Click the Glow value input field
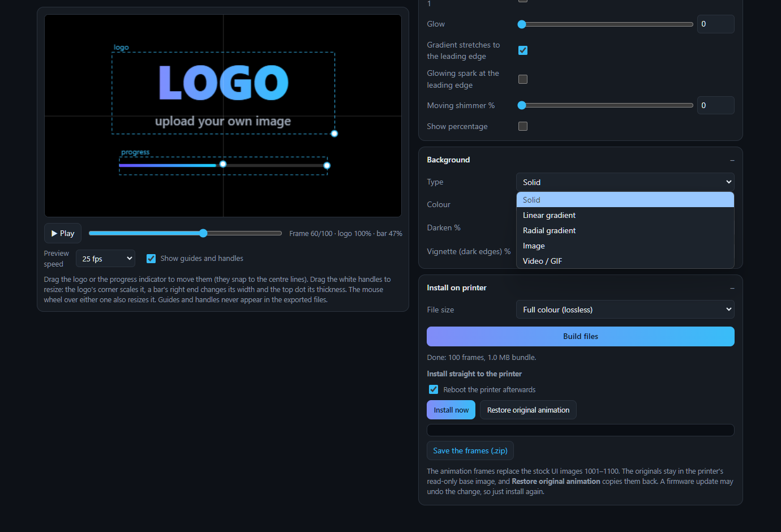781x532 pixels. click(715, 24)
